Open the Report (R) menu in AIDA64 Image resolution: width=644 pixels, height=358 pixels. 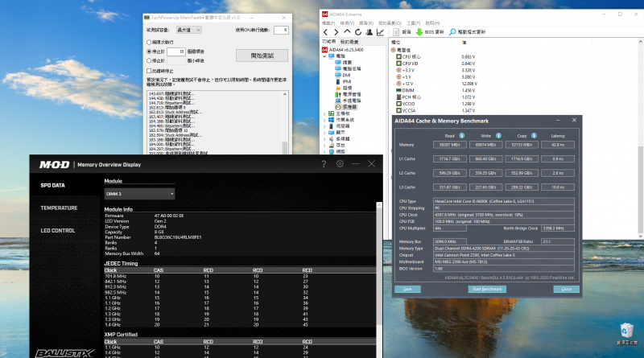(366, 23)
